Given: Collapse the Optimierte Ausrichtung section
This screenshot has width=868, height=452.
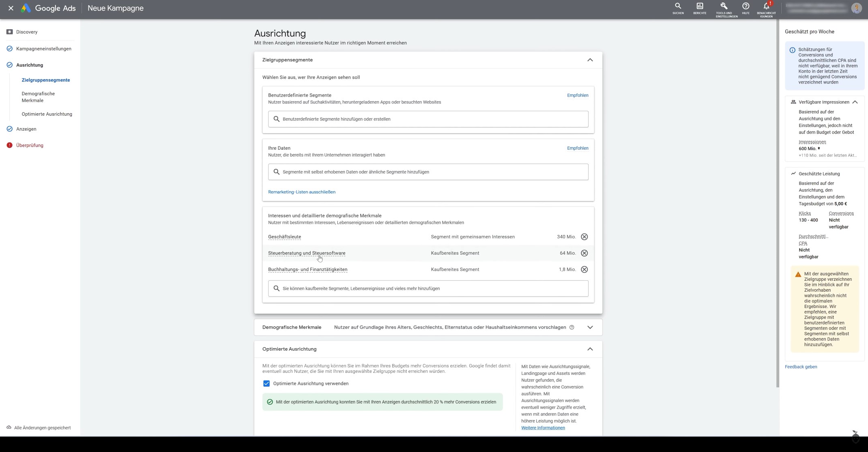Looking at the screenshot, I should click(590, 349).
